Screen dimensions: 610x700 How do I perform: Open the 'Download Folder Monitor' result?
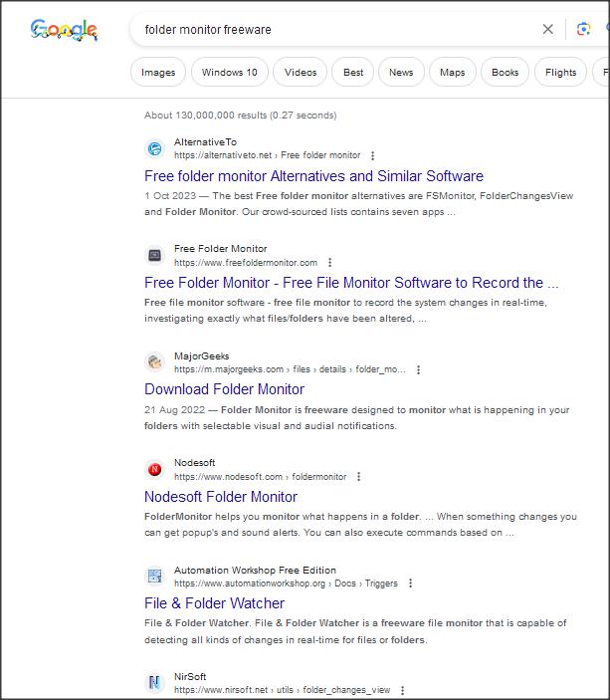coord(224,389)
